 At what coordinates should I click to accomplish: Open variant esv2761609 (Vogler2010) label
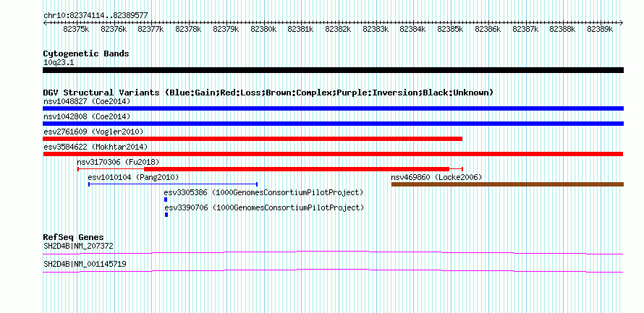[93, 132]
